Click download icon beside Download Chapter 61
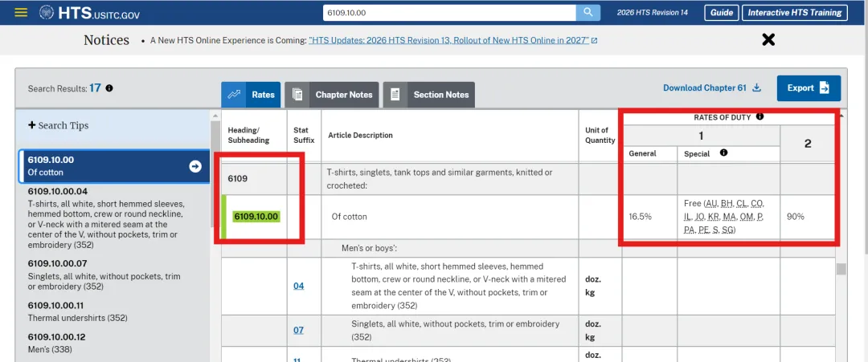This screenshot has width=868, height=362. tap(757, 87)
